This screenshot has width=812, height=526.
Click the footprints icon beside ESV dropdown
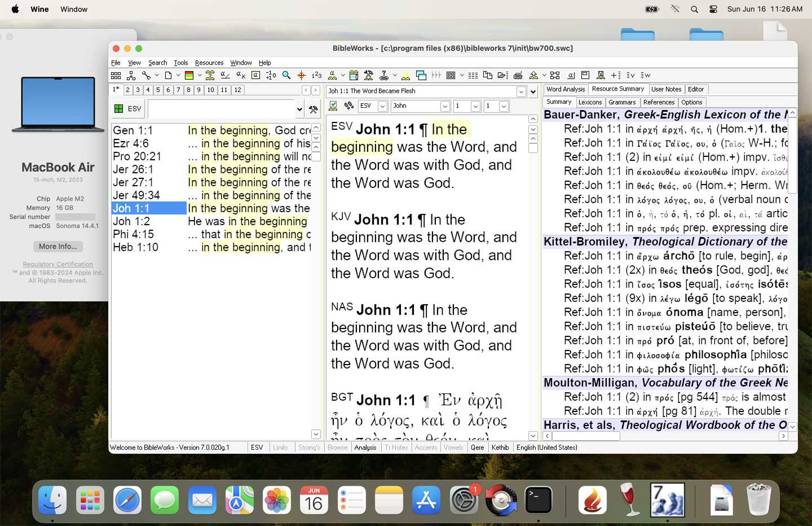349,106
